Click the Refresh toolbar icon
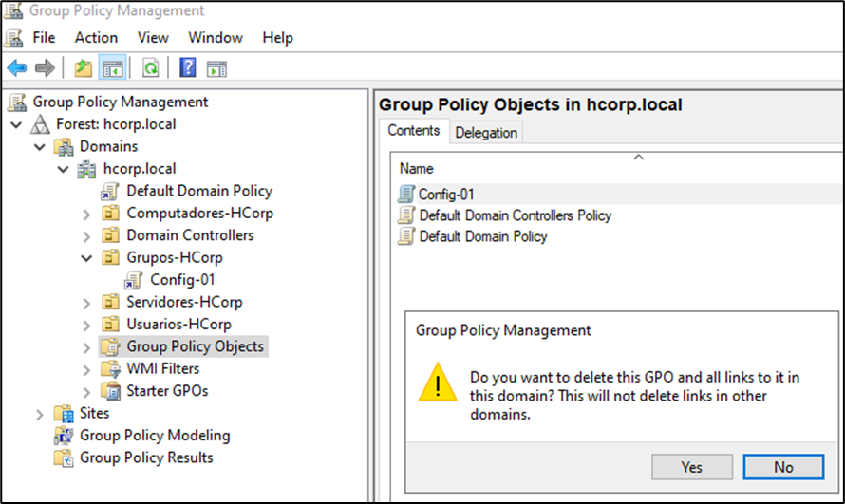This screenshot has height=504, width=845. point(150,68)
